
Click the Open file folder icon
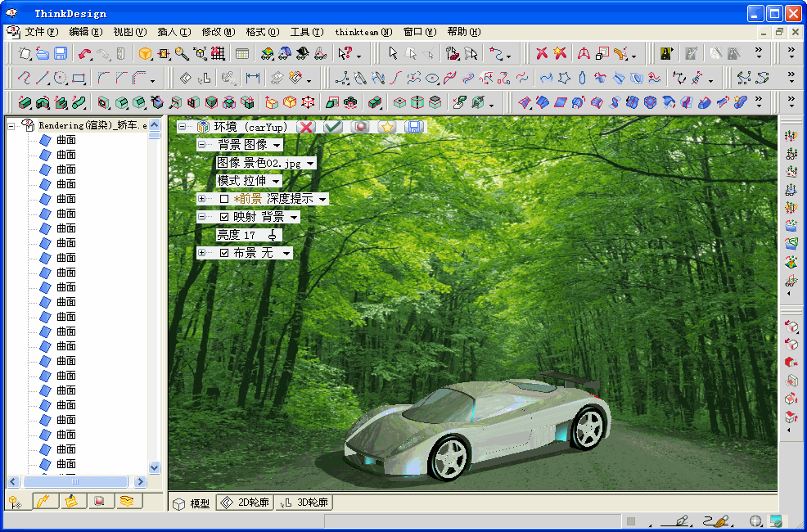coord(43,53)
